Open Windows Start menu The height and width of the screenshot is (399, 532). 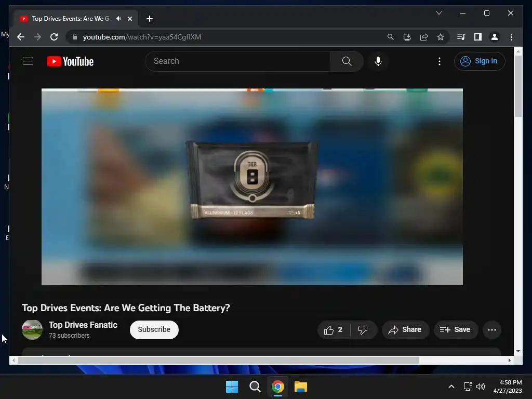point(232,387)
